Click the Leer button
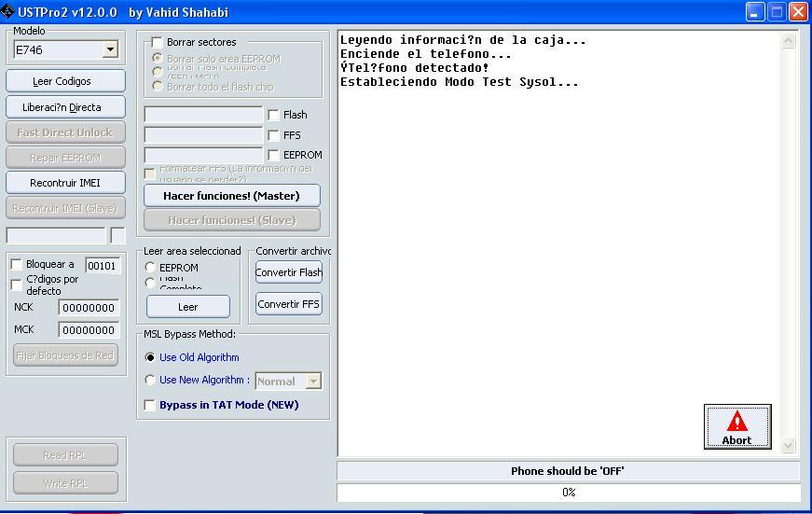This screenshot has width=812, height=514. point(188,307)
